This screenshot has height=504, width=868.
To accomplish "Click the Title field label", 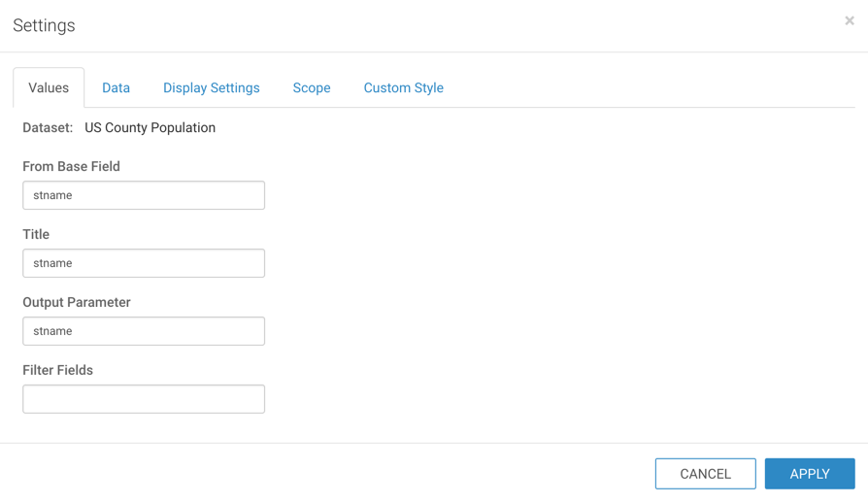I will point(36,234).
